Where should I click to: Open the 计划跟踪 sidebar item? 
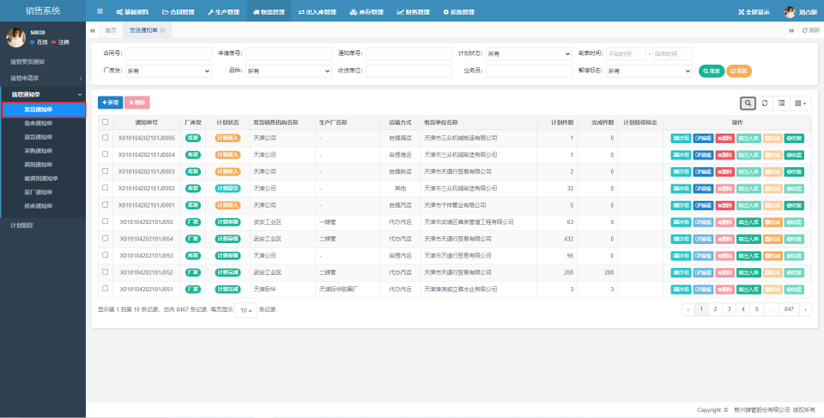click(43, 226)
